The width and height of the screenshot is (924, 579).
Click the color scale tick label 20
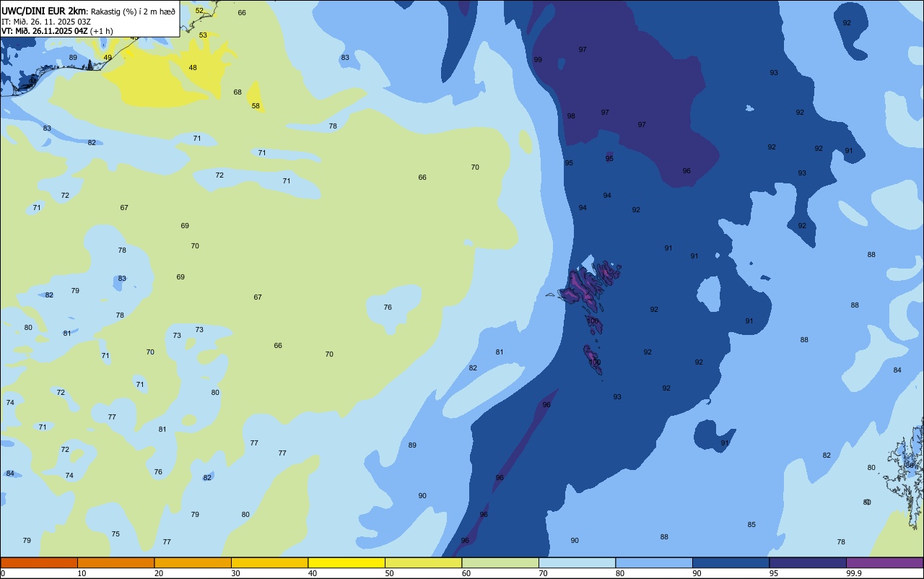point(159,573)
